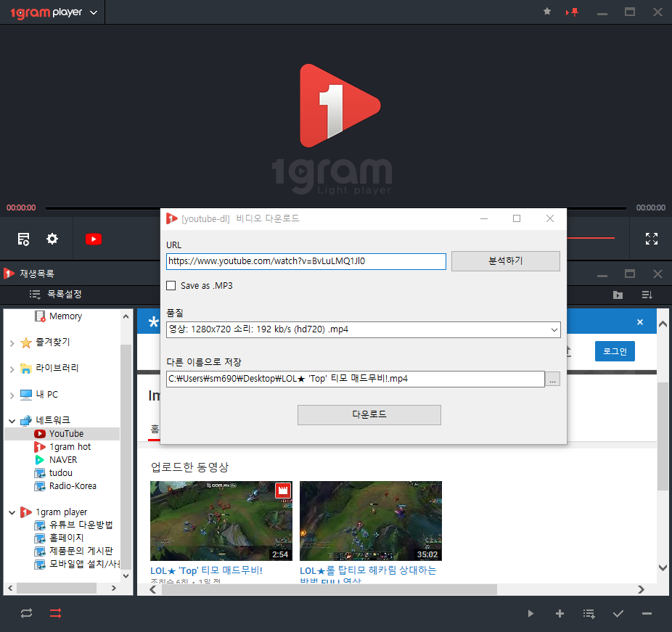672x632 pixels.
Task: Click the plus add-item icon
Action: [560, 614]
